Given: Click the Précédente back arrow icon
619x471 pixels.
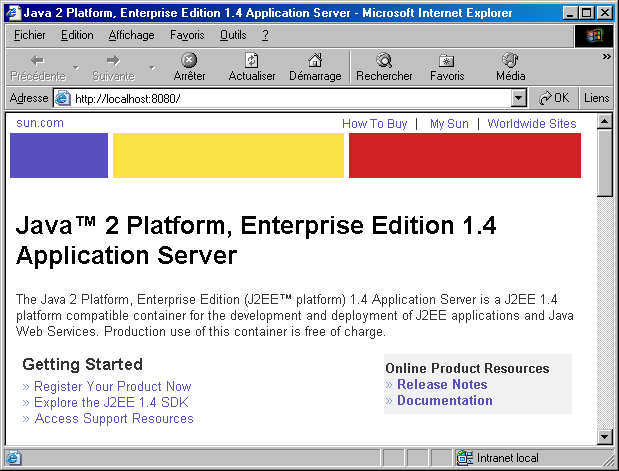Looking at the screenshot, I should [x=37, y=60].
